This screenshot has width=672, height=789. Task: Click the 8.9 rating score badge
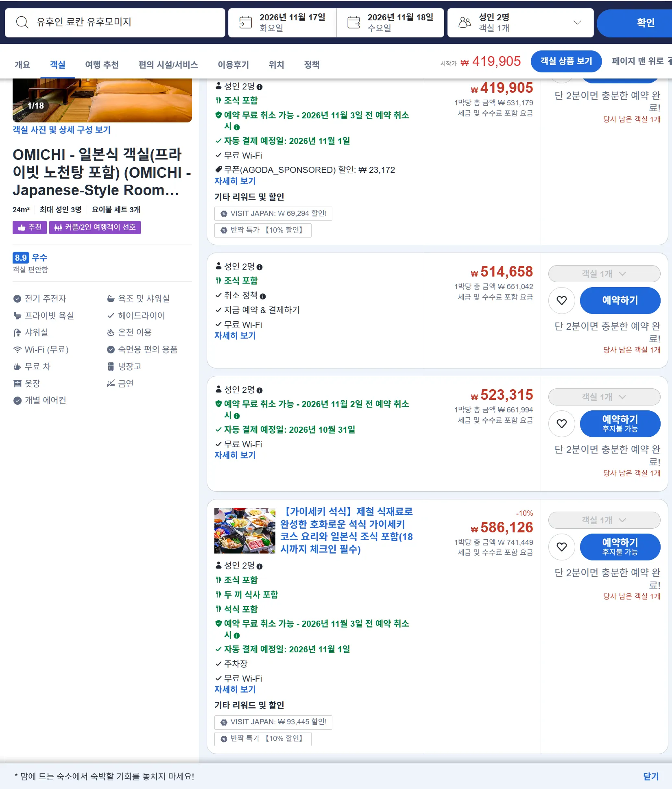[21, 258]
